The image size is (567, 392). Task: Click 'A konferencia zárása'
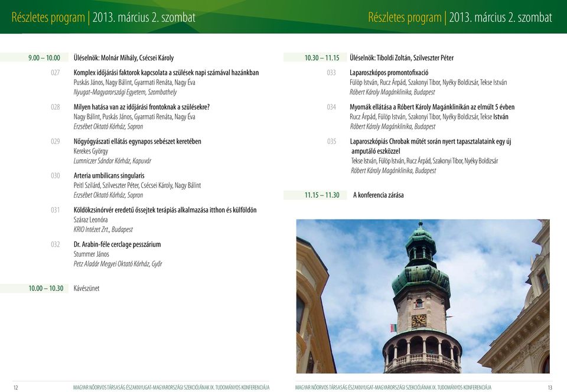coord(379,195)
